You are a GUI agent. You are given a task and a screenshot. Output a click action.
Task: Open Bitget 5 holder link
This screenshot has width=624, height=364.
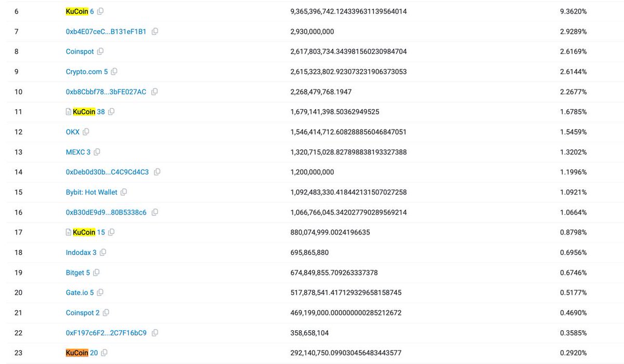pyautogui.click(x=78, y=272)
